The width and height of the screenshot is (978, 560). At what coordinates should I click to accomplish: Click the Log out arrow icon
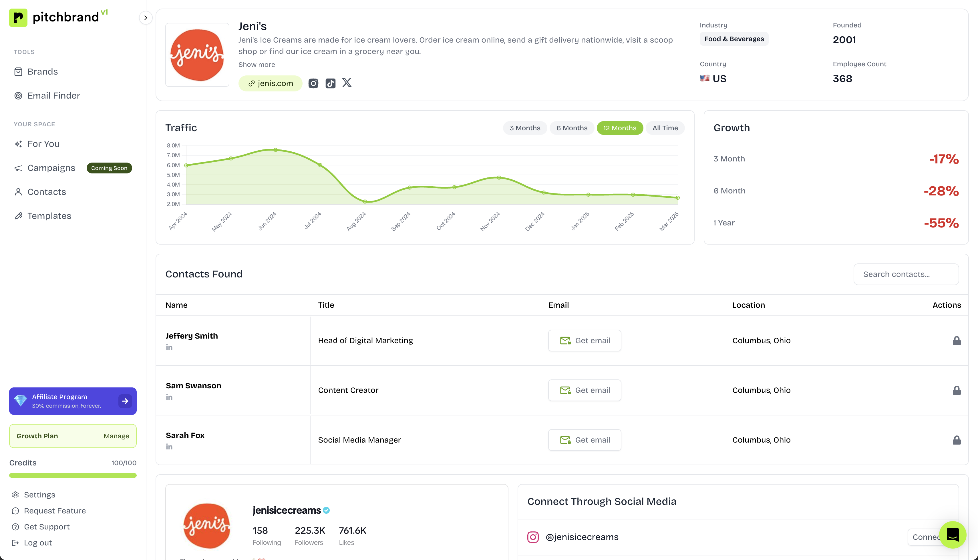point(15,543)
